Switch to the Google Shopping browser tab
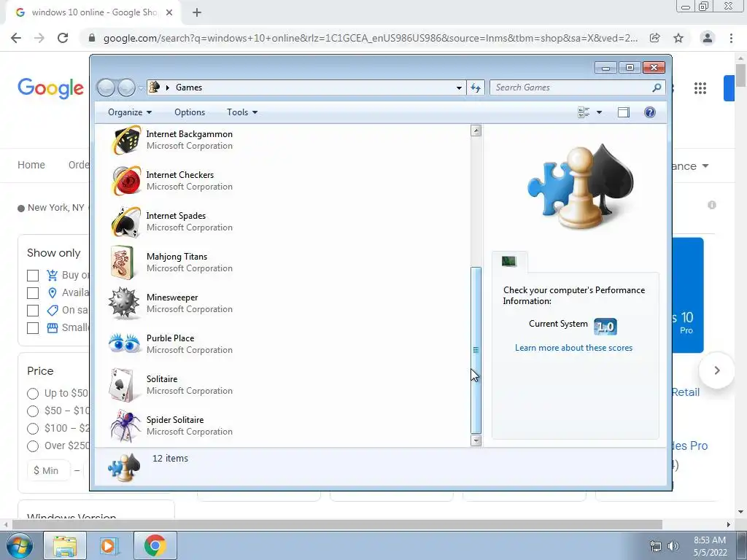 coord(93,12)
